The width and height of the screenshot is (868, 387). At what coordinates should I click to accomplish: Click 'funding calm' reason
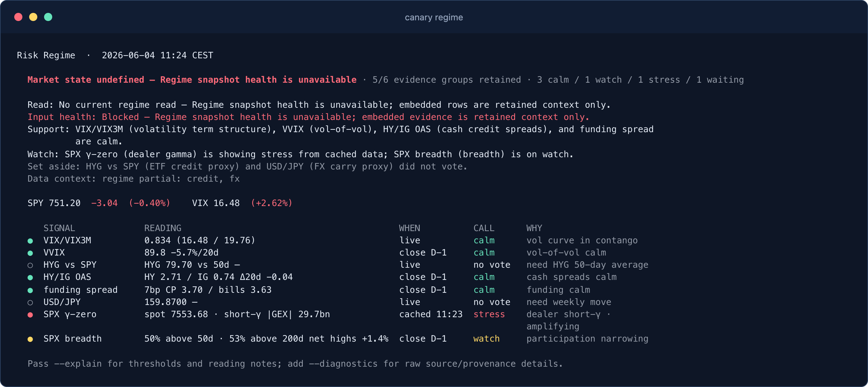[x=558, y=290]
